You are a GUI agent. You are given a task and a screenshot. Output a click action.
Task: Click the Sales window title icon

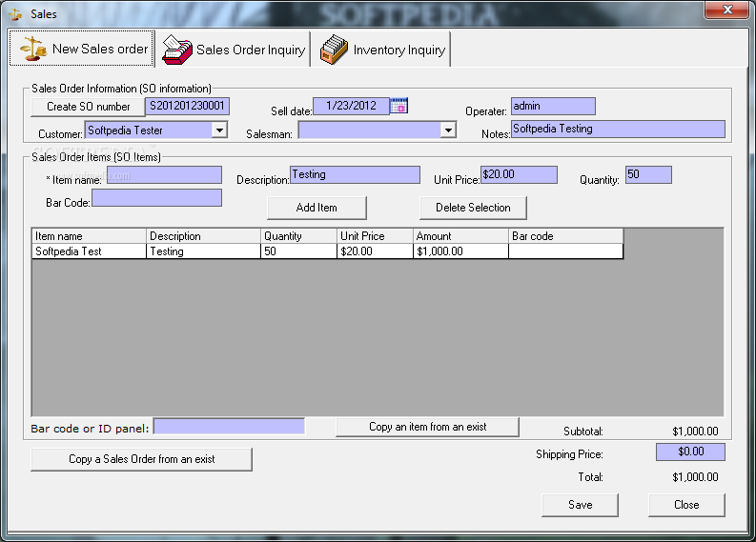[16, 14]
